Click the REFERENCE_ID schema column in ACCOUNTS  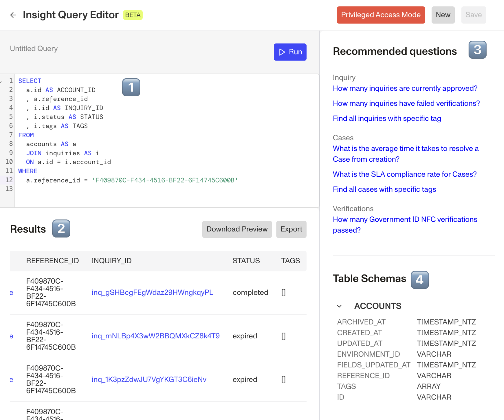click(363, 375)
